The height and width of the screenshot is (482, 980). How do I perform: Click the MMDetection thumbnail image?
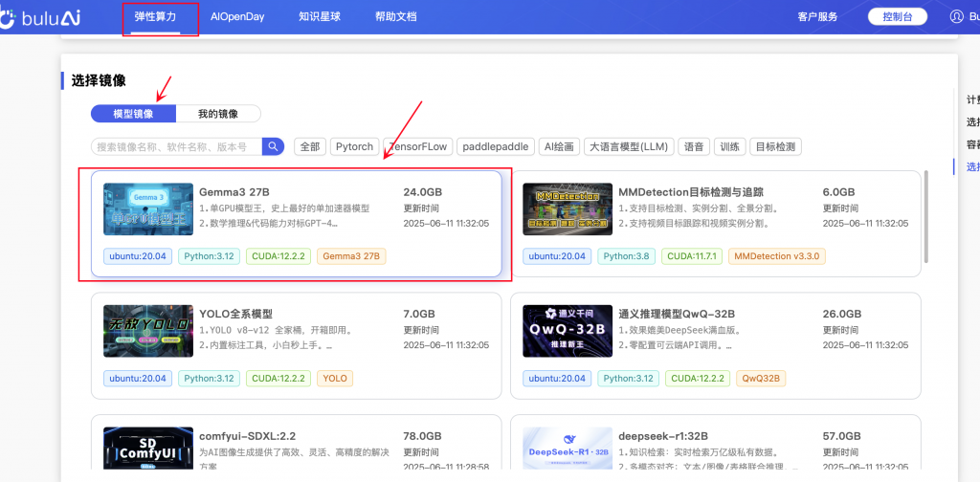(568, 209)
